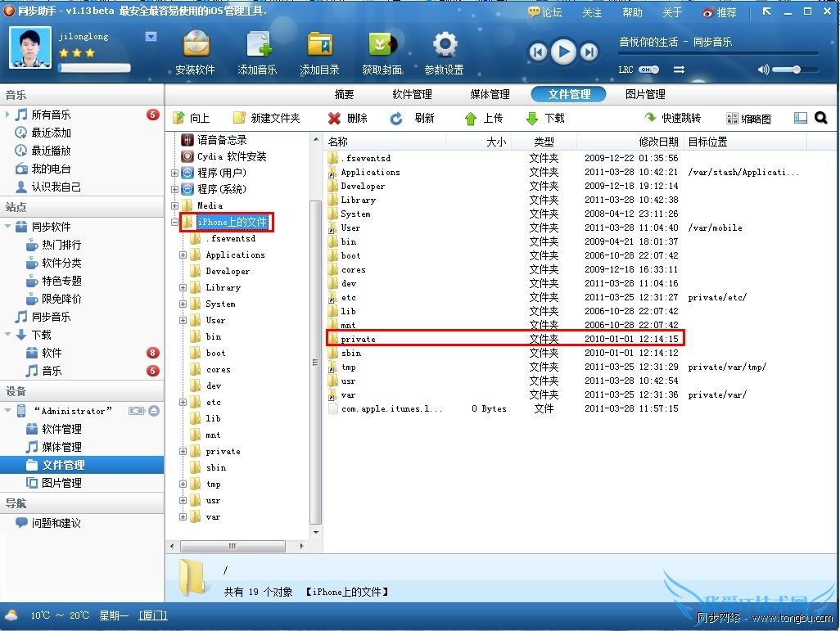Expand the Applications tree node
840x631 pixels.
(x=183, y=255)
